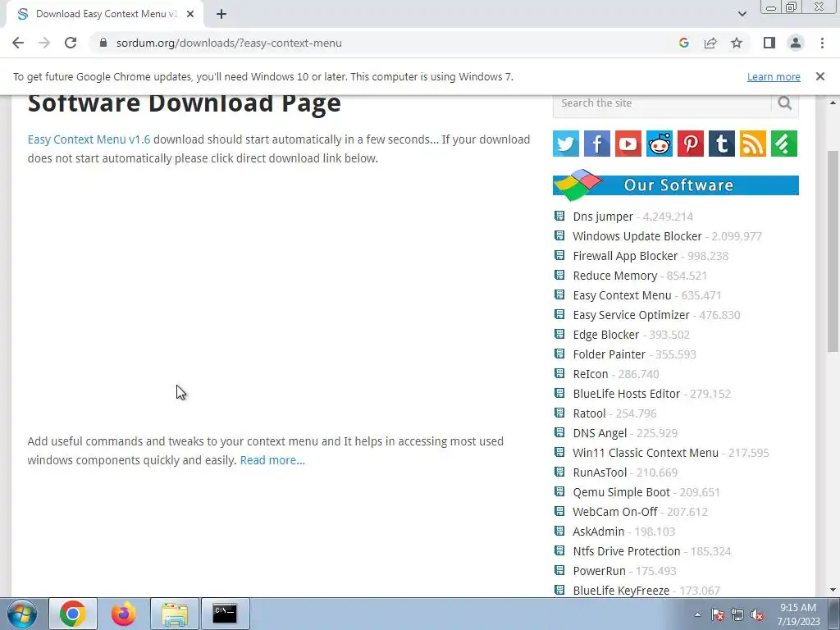The height and width of the screenshot is (630, 840).
Task: Open Windows Explorer from the taskbar
Action: (175, 614)
